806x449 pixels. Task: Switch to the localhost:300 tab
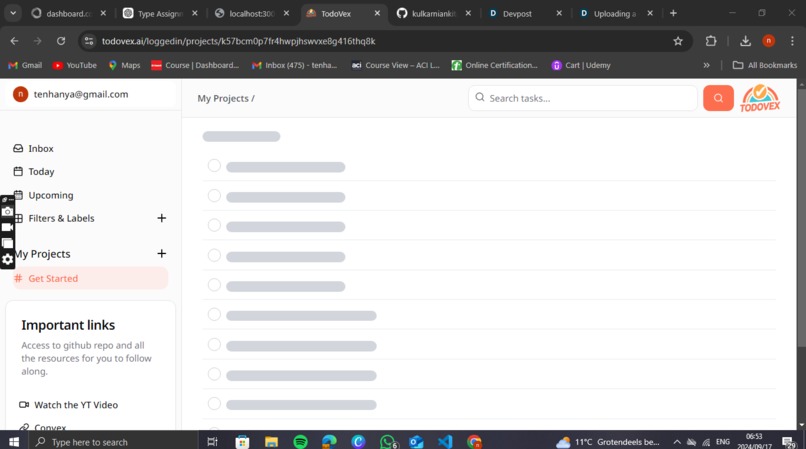(x=251, y=13)
